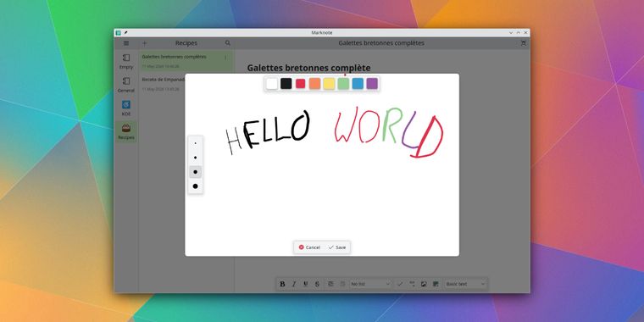Select the smallest brush size dot
Image resolution: width=644 pixels, height=322 pixels.
pos(196,143)
